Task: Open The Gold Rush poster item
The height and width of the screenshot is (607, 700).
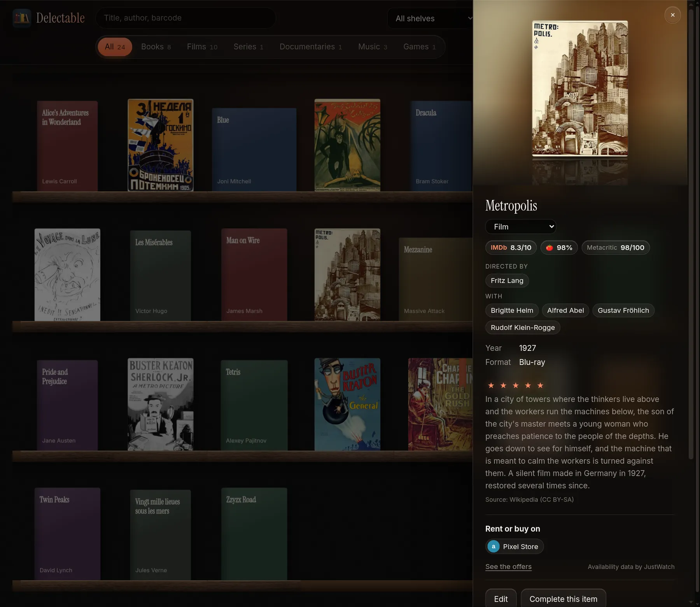Action: (x=440, y=404)
